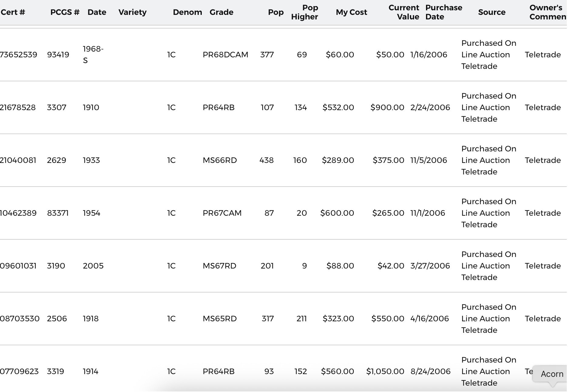Click the Current Value column header

(404, 12)
